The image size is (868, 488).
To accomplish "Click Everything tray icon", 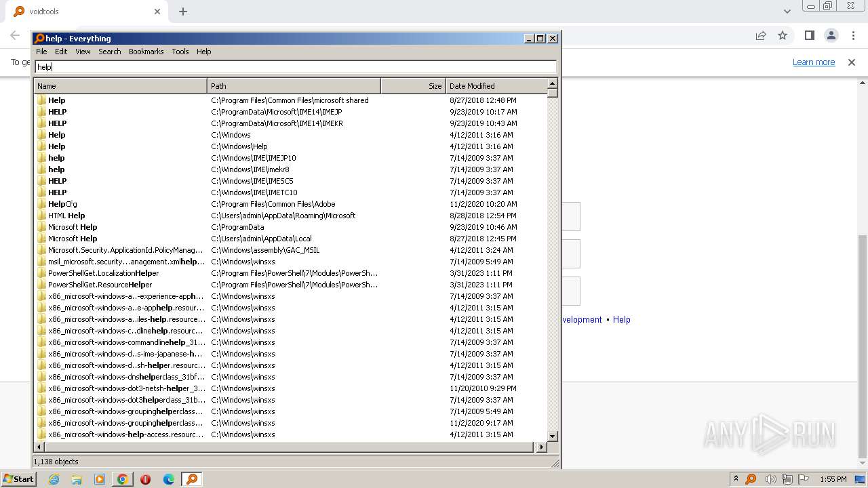I will [x=751, y=479].
